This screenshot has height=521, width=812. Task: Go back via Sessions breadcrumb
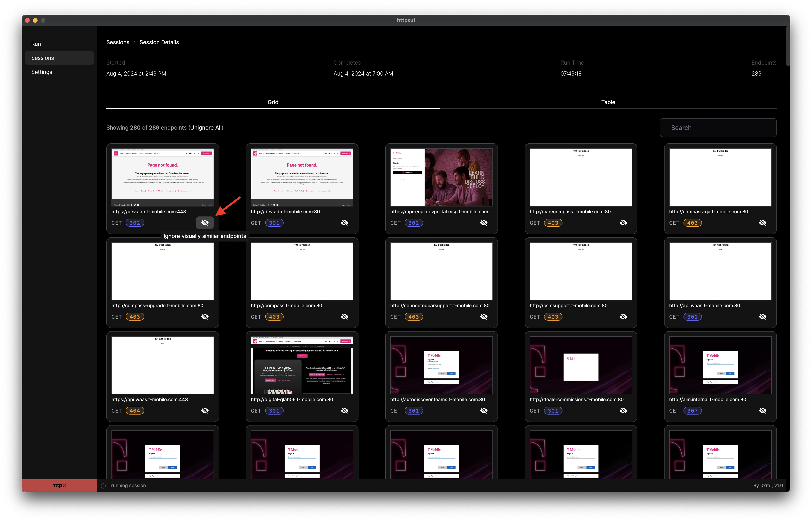point(118,42)
